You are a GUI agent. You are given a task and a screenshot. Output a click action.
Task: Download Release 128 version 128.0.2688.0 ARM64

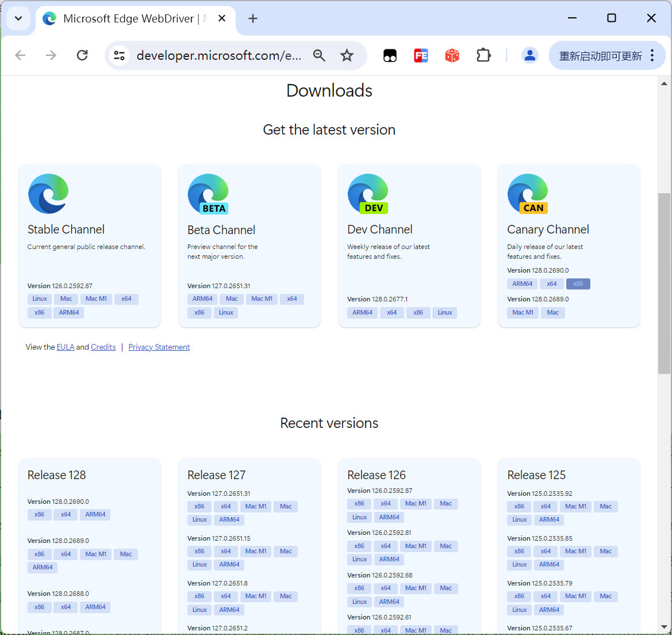[x=95, y=607]
